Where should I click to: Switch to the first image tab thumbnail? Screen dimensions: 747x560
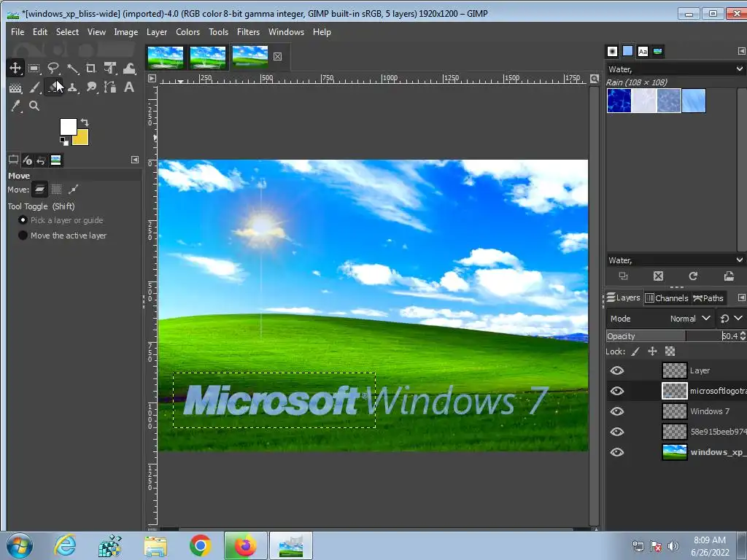(166, 57)
